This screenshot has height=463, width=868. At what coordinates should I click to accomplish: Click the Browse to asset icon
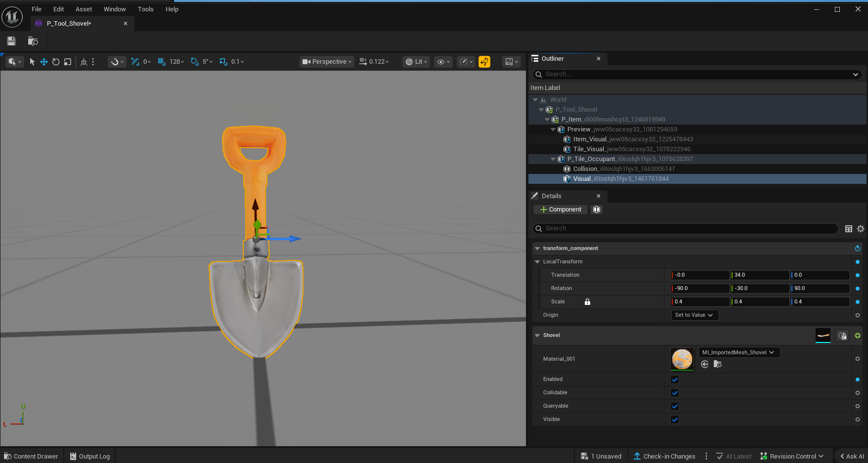(x=33, y=41)
